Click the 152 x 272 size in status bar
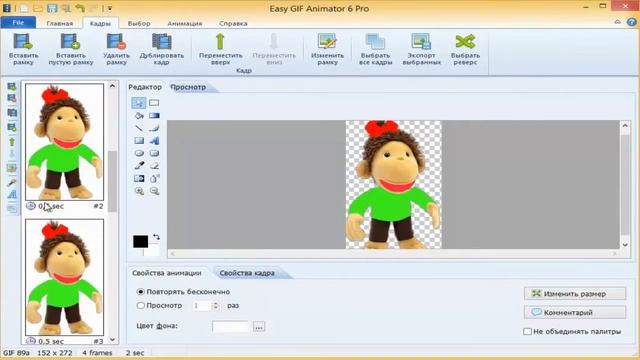Viewport: 640px width, 360px height. click(55, 353)
